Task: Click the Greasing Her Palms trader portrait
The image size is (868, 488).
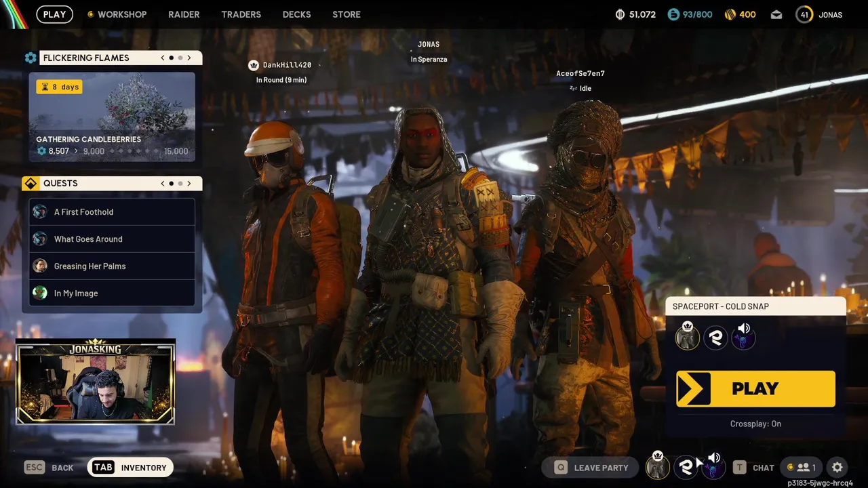Action: 40,266
